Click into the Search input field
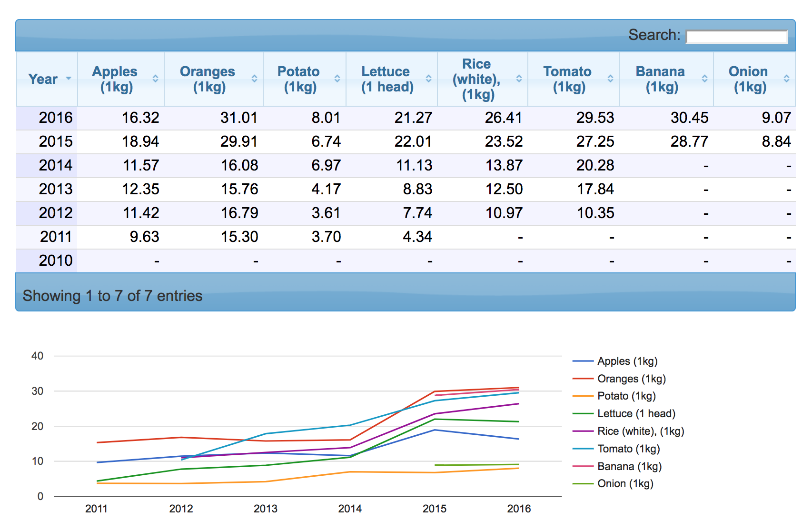 pos(736,36)
